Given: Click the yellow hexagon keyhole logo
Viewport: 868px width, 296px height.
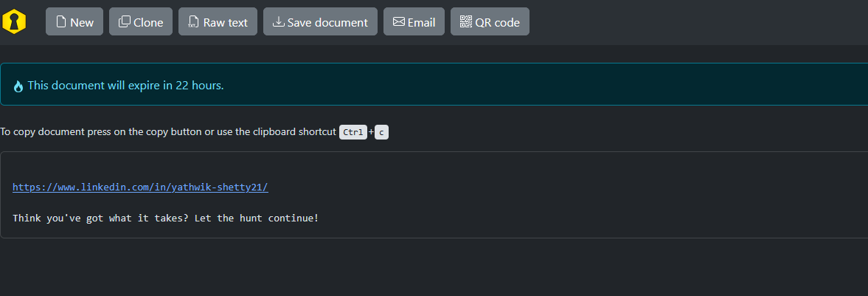Looking at the screenshot, I should coord(14,21).
